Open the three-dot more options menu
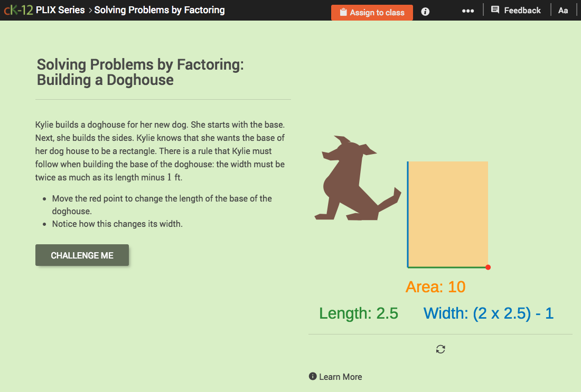 tap(468, 10)
